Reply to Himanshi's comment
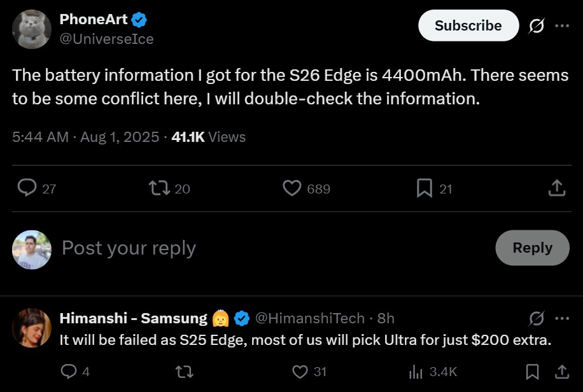This screenshot has width=583, height=392. (x=68, y=372)
